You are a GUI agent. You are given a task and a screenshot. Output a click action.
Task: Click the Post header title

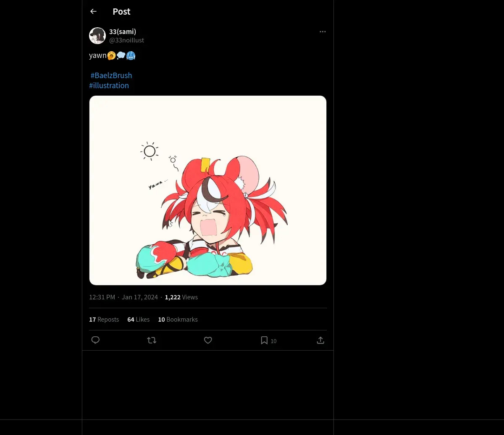pyautogui.click(x=121, y=12)
